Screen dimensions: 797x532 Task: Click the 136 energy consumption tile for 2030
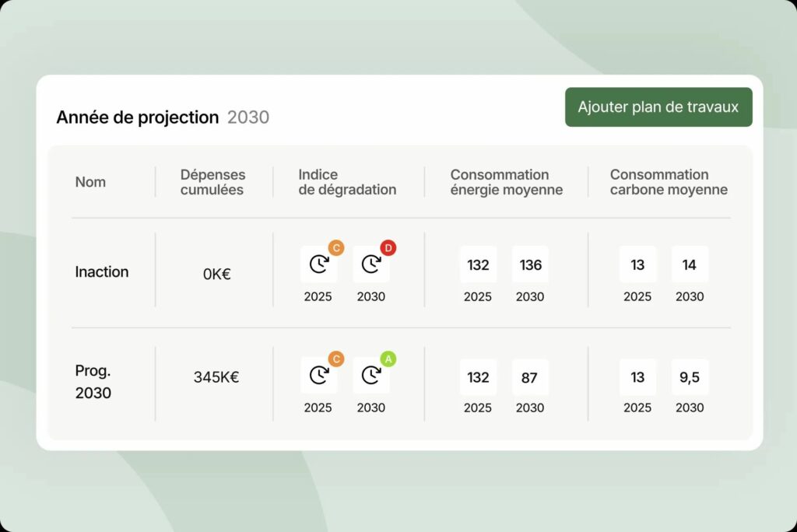530,264
